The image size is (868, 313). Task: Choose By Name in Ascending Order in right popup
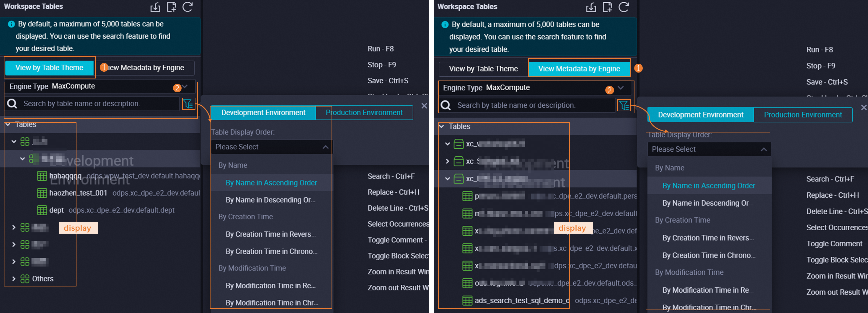coord(708,186)
